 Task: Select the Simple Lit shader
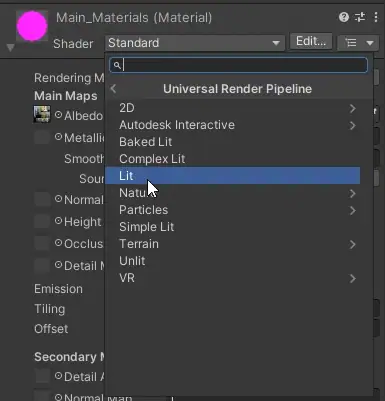pos(233,227)
